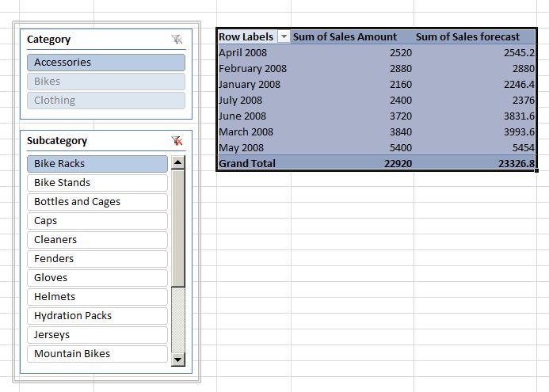Image resolution: width=549 pixels, height=392 pixels.
Task: Clear the Category slicer filter icon
Action: click(177, 40)
